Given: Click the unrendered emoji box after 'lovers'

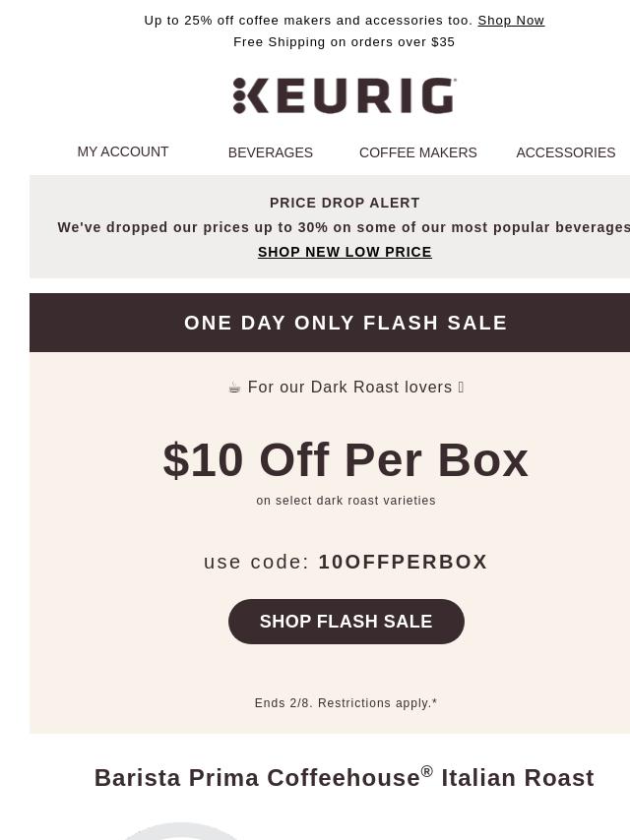Looking at the screenshot, I should point(461,387).
